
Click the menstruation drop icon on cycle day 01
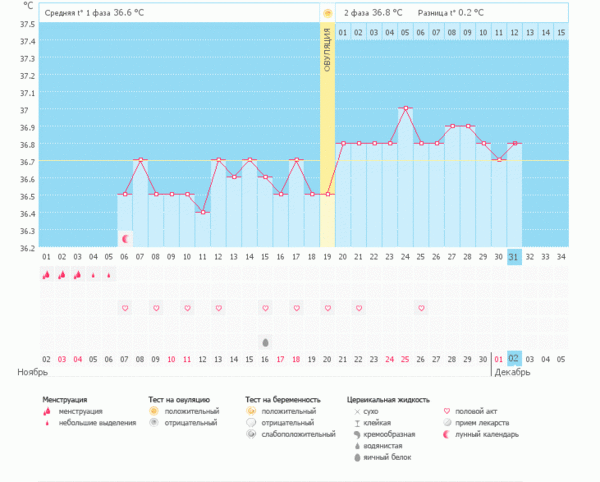click(x=46, y=275)
